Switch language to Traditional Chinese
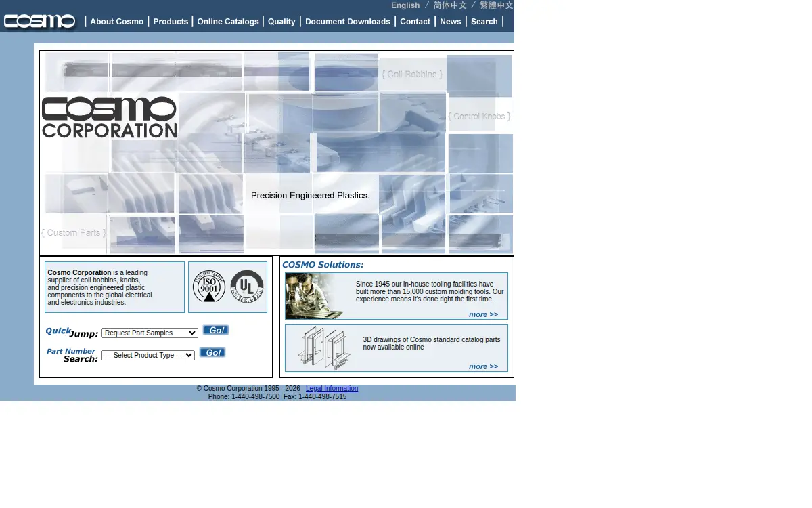The height and width of the screenshot is (508, 812). click(497, 5)
